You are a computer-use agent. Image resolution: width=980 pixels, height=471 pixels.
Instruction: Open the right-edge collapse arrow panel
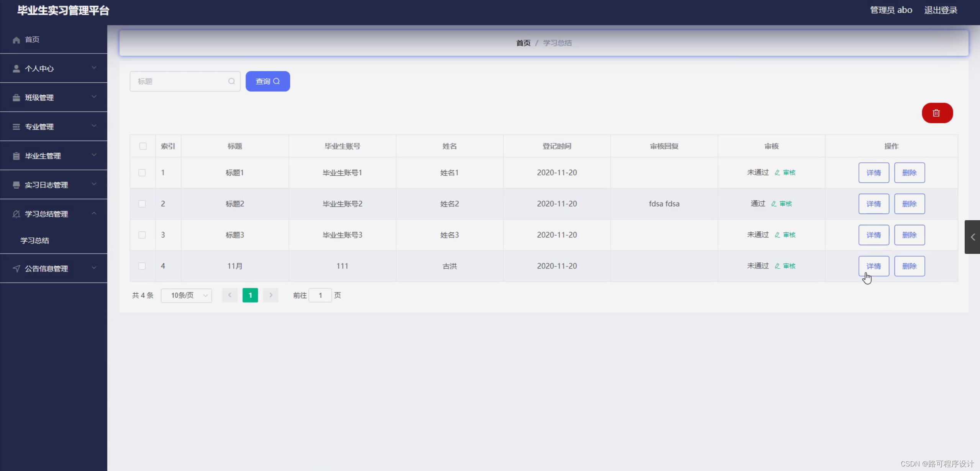(972, 237)
